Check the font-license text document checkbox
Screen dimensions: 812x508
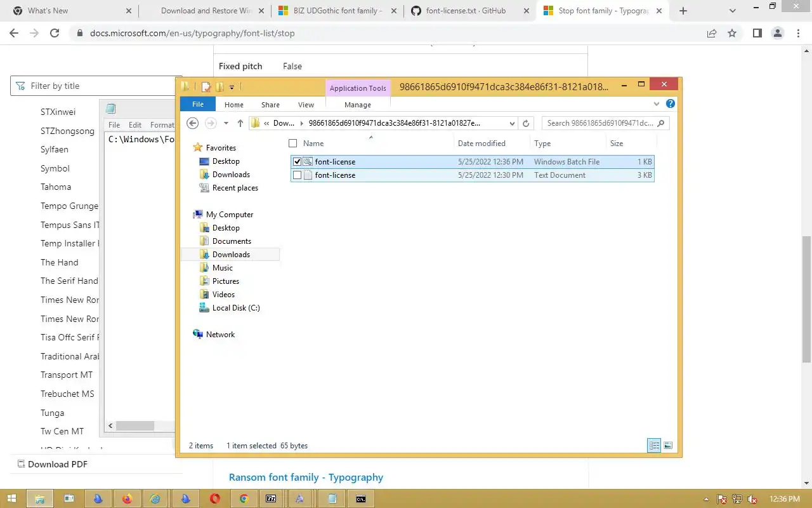coord(297,175)
